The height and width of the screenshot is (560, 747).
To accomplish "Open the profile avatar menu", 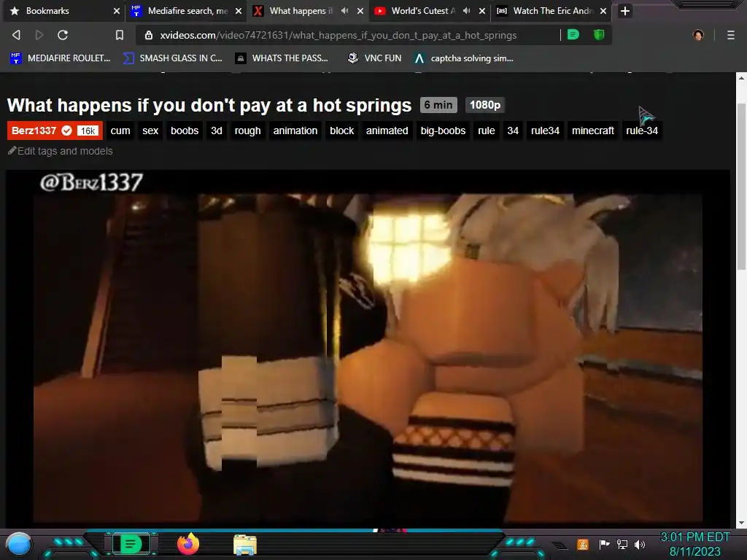I will coord(698,35).
